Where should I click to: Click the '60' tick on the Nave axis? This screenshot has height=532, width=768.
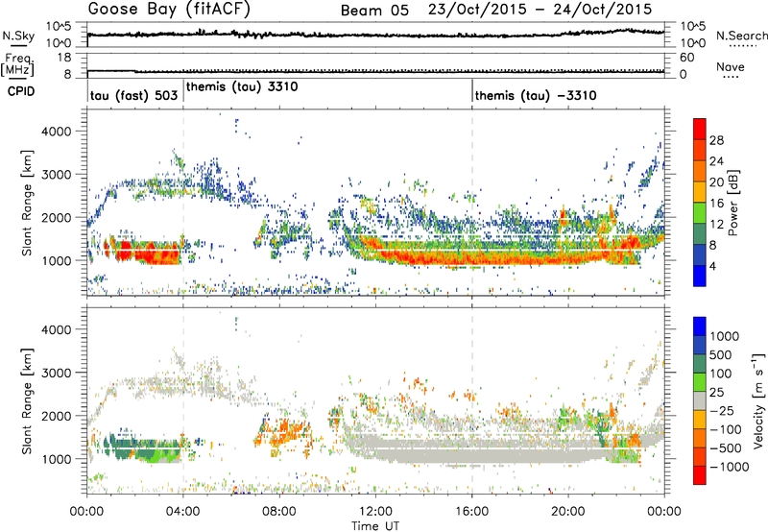click(x=686, y=58)
